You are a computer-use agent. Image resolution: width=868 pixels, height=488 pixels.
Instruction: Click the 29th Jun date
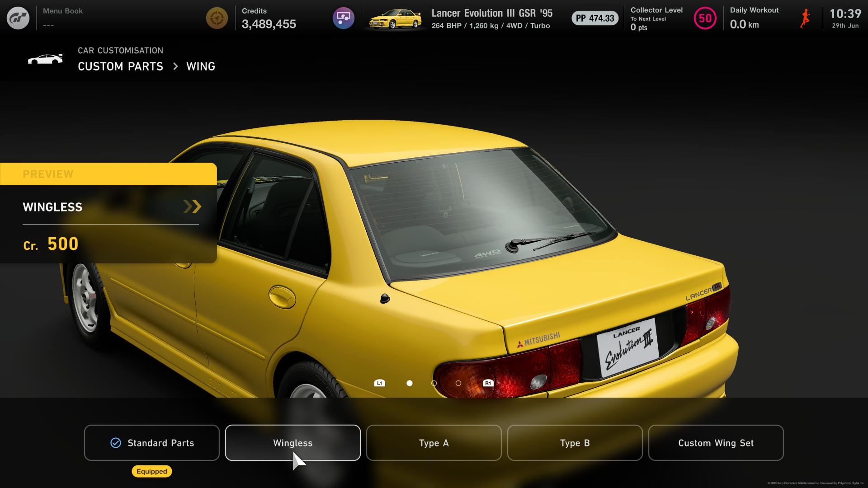(845, 26)
